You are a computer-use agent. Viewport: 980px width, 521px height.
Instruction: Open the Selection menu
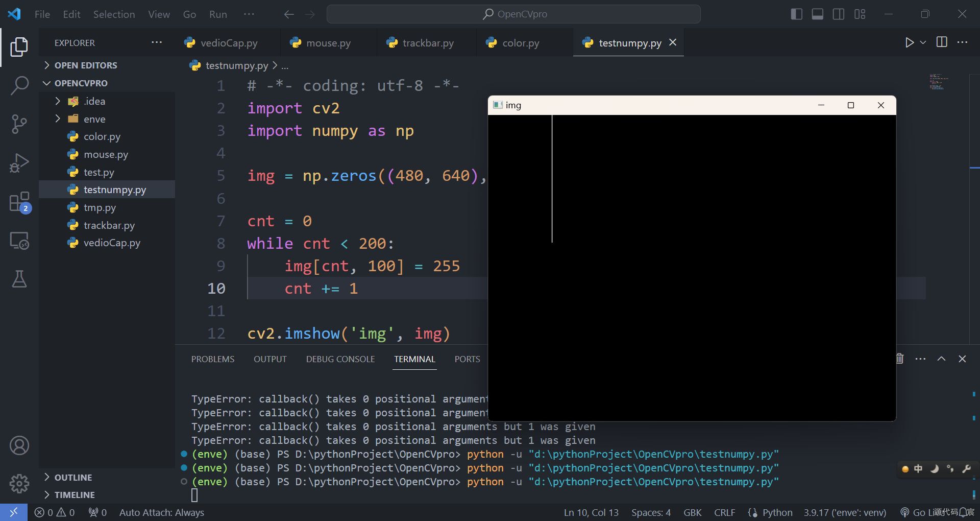(x=114, y=14)
